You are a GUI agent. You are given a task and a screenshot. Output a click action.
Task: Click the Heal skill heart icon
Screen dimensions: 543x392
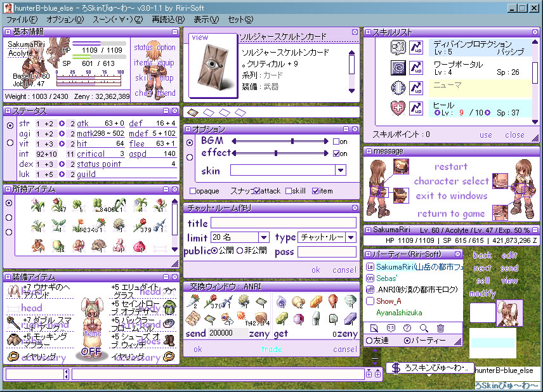(398, 108)
